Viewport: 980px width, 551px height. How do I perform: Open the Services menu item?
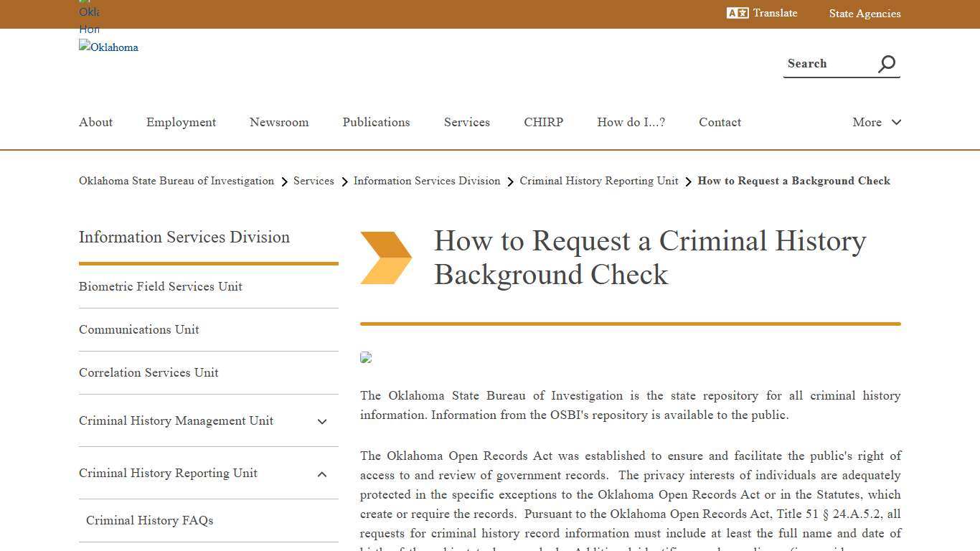click(466, 122)
